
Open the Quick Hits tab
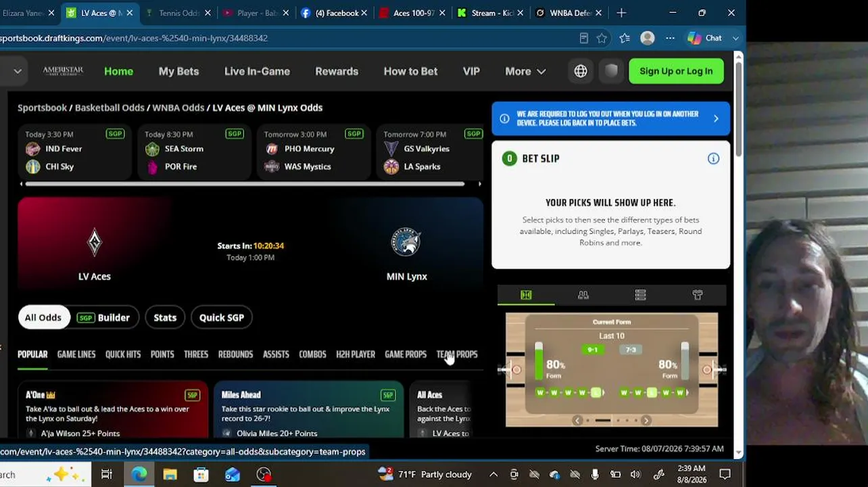click(x=123, y=354)
